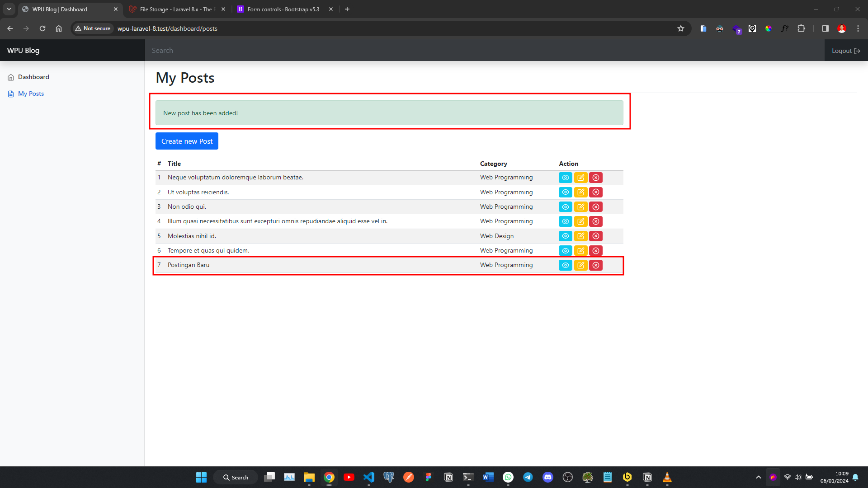Edit 'Neque voluptatum doloremque' post icon
The height and width of the screenshot is (488, 868).
click(x=580, y=178)
